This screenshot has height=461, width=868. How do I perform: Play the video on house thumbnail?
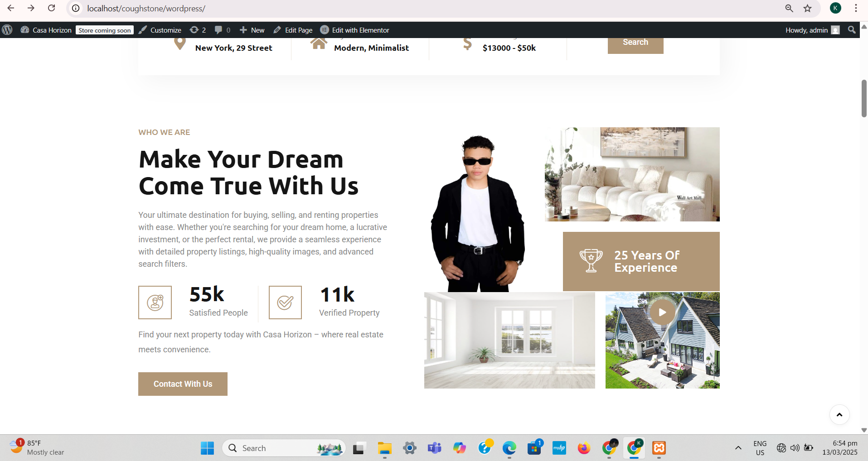click(x=662, y=312)
